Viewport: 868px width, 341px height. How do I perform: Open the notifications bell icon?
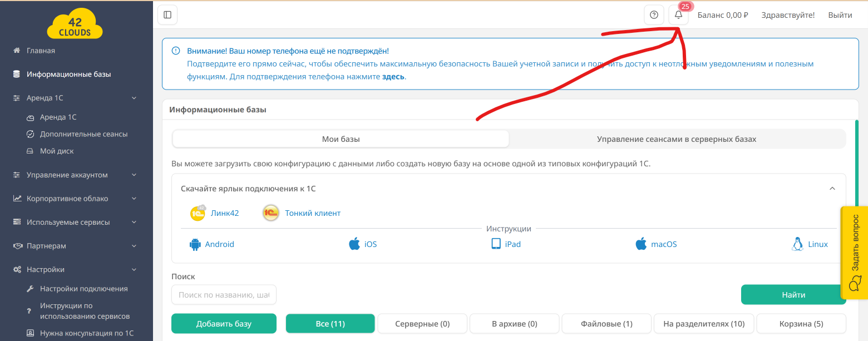[x=678, y=15]
